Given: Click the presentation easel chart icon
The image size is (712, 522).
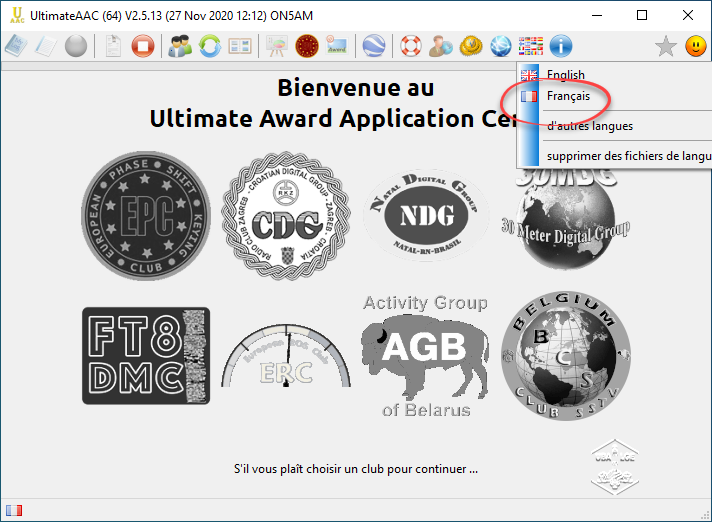Looking at the screenshot, I should [277, 46].
